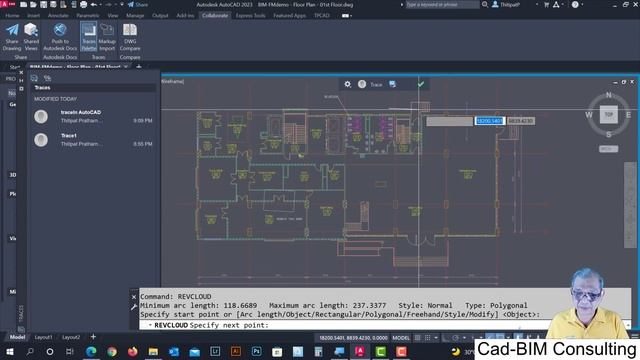Switch to the Parametric ribbon tab

click(x=88, y=16)
